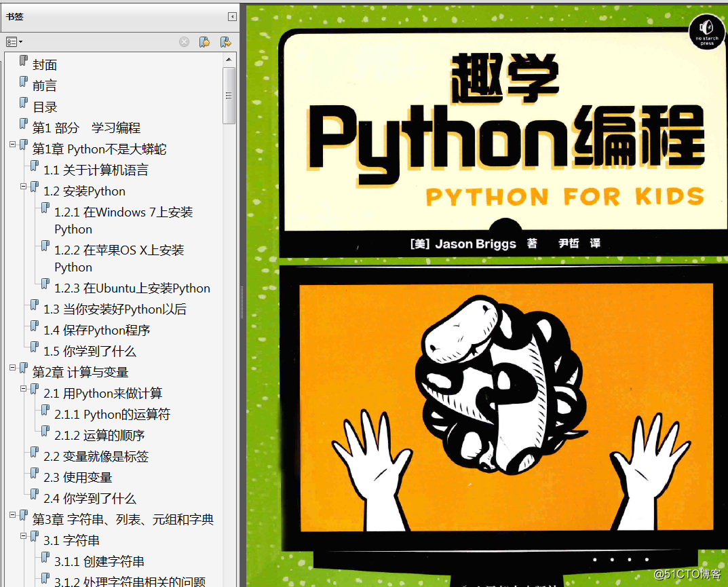Click the bookmark icon beside 1.1 关于计算机语言

point(35,166)
